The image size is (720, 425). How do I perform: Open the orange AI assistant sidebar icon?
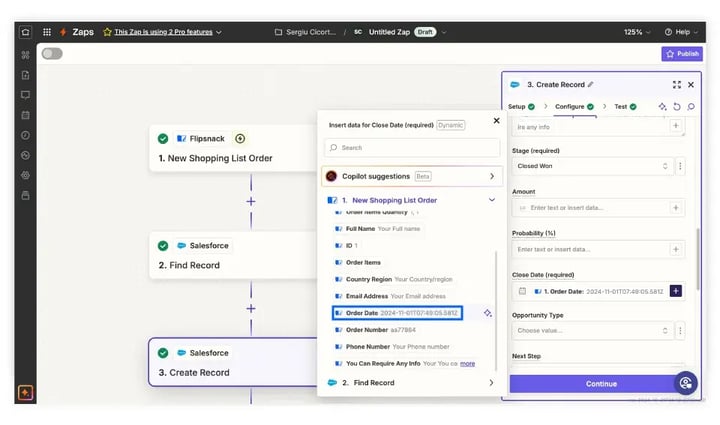coord(25,393)
